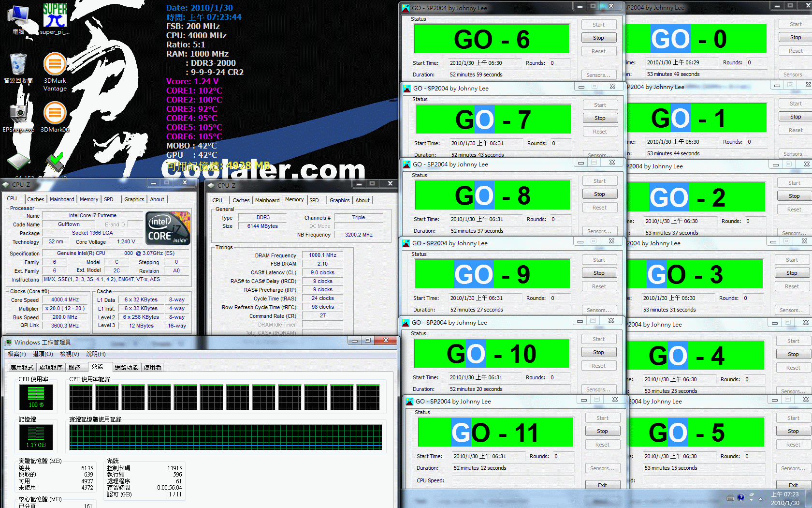This screenshot has width=812, height=508.
Task: Click the GO - 6 window title bar icon
Action: [405, 8]
